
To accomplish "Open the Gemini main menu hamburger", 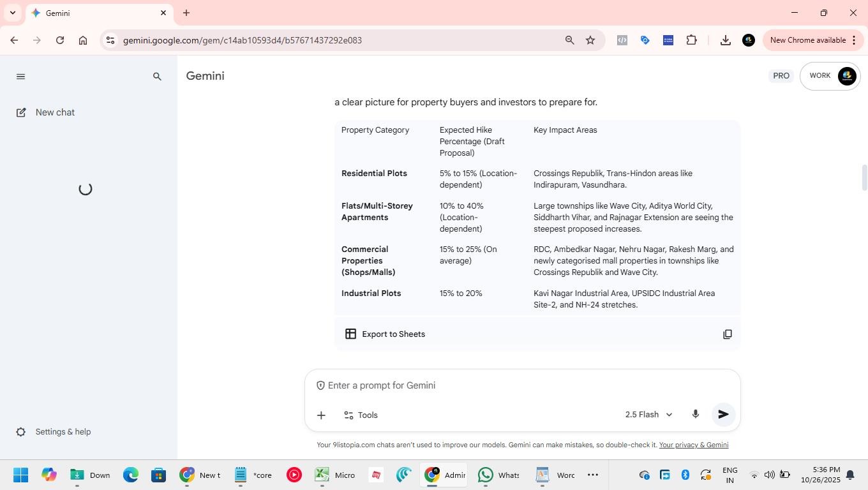I will tap(20, 77).
